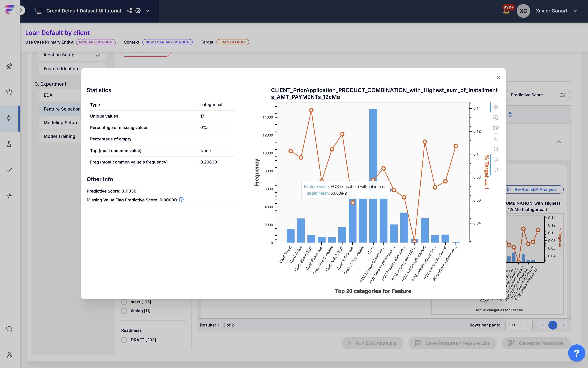This screenshot has height=368, width=588.
Task: Open the notifications bell icon
Action: [x=506, y=12]
